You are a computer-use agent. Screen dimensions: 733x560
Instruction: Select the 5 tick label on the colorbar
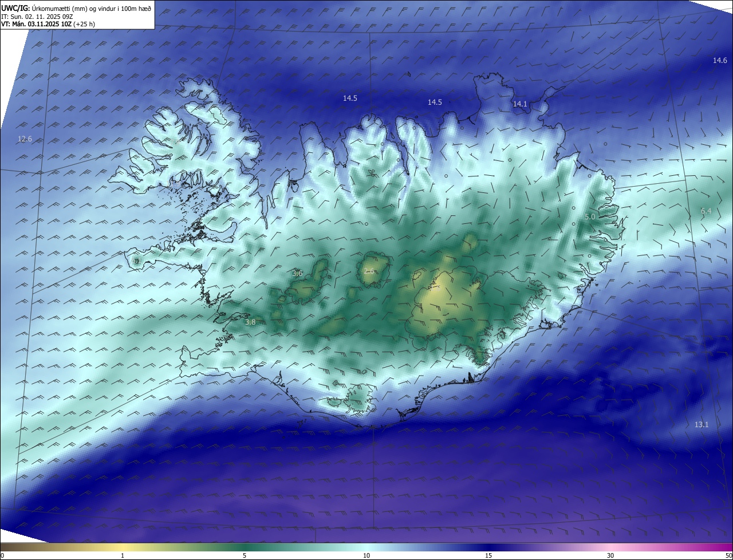pyautogui.click(x=245, y=555)
